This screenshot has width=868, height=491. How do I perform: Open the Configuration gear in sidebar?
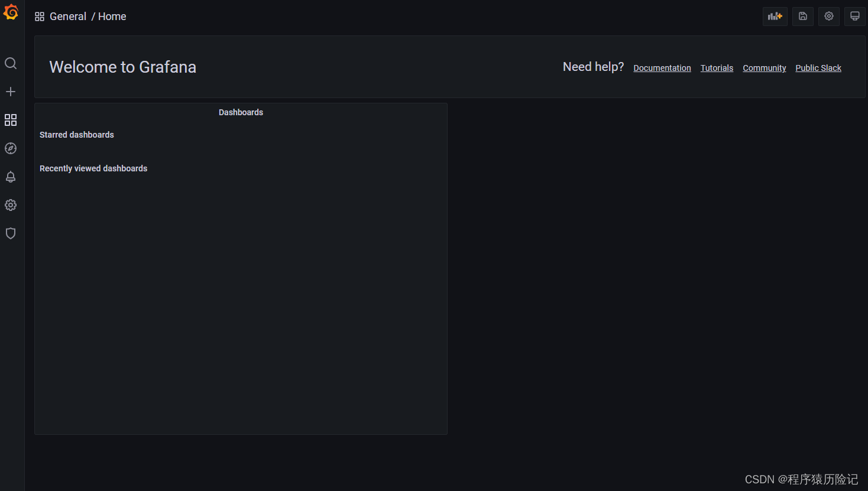pyautogui.click(x=11, y=205)
